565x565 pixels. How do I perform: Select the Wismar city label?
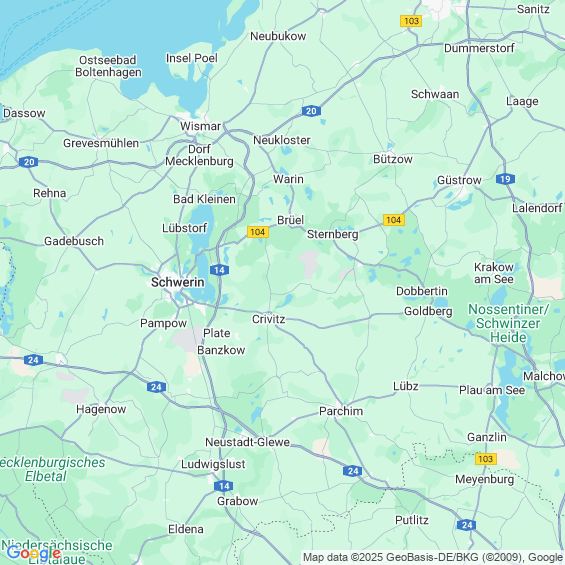coord(200,126)
